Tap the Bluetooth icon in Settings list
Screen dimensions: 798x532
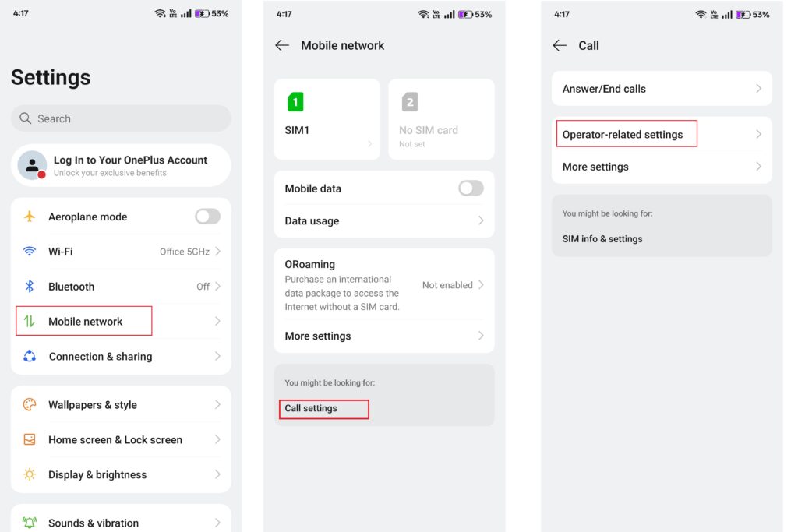[30, 287]
